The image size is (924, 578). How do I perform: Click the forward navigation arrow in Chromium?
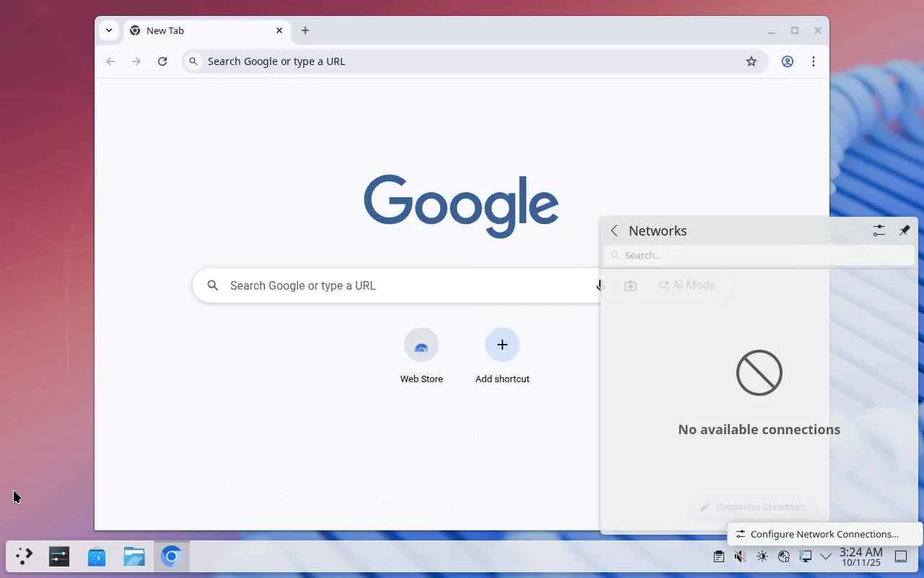136,61
